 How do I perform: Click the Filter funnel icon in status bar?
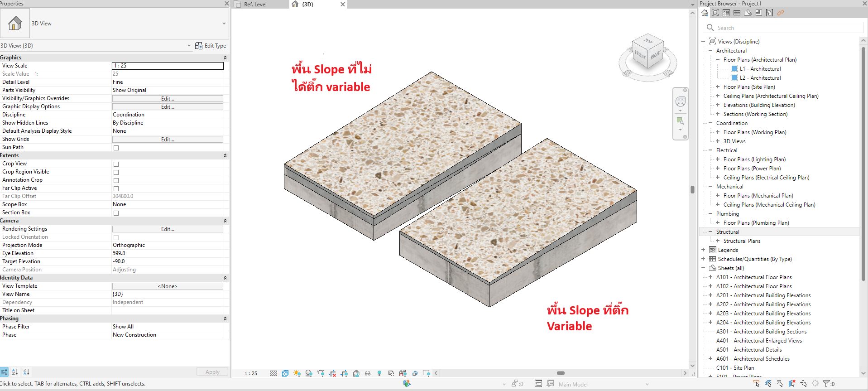[x=826, y=384]
